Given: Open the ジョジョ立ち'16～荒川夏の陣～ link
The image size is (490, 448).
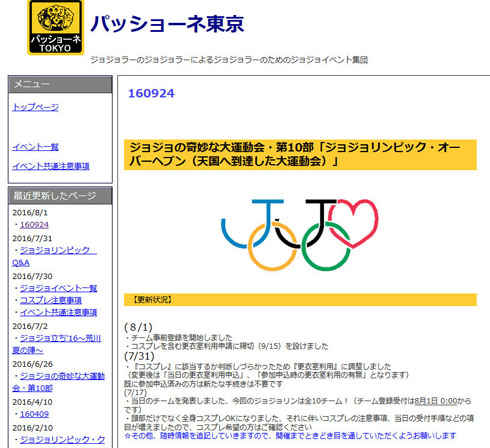Looking at the screenshot, I should (57, 344).
